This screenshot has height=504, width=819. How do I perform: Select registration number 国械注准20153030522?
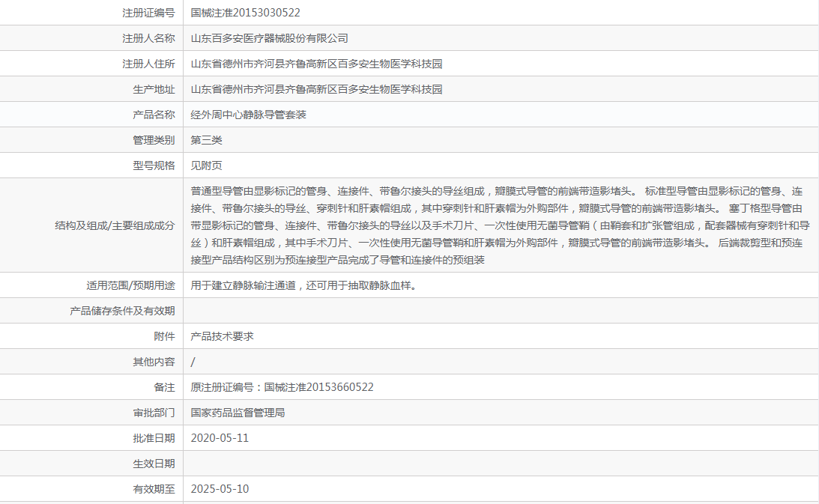click(x=246, y=13)
